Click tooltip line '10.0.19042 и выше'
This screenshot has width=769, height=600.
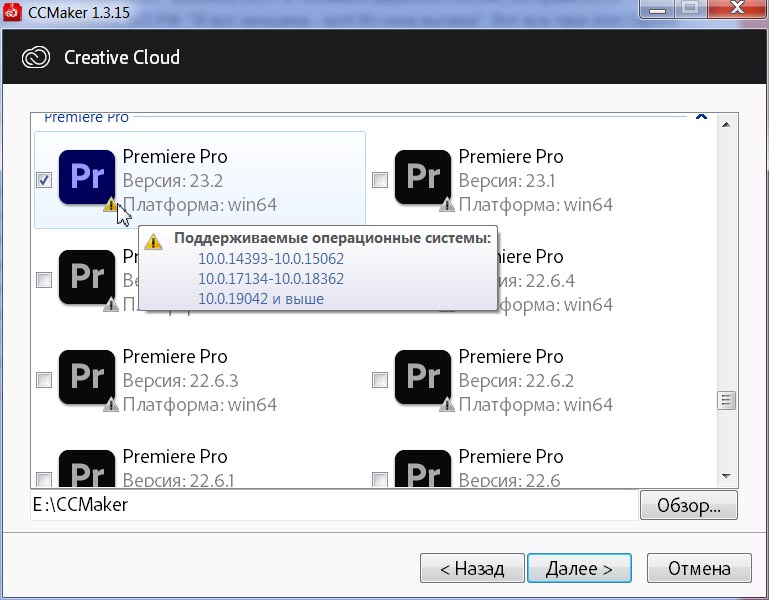[x=261, y=299]
